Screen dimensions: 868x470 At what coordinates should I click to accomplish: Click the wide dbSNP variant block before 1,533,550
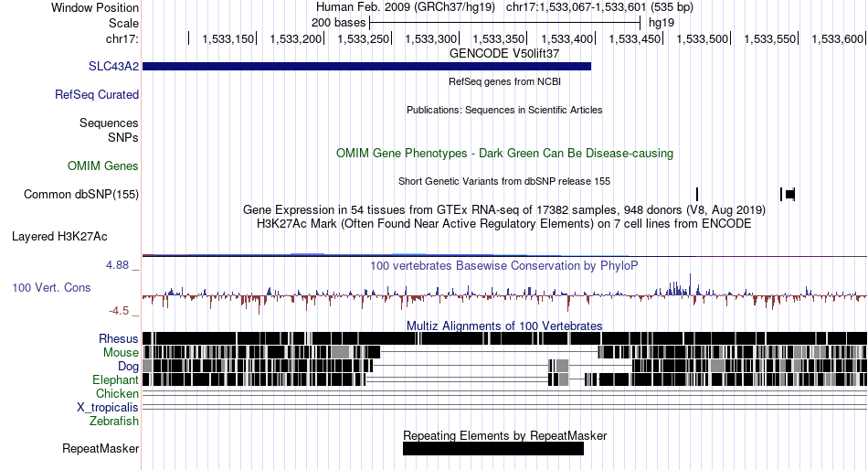790,194
